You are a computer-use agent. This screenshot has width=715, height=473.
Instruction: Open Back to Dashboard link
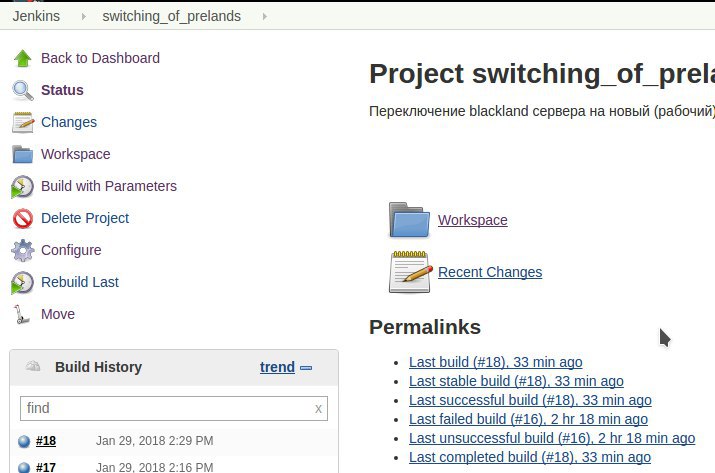[x=100, y=58]
